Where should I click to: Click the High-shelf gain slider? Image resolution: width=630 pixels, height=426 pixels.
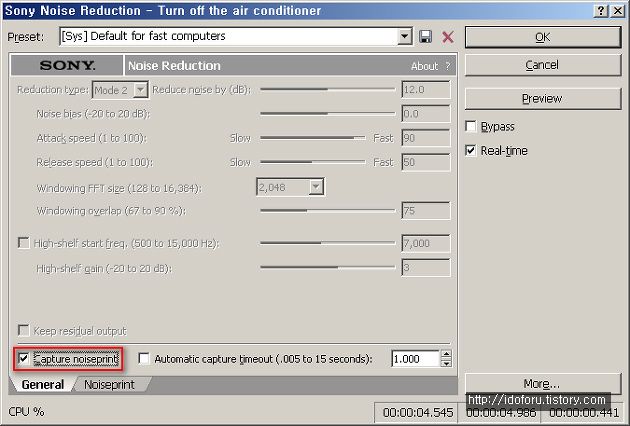(327, 267)
